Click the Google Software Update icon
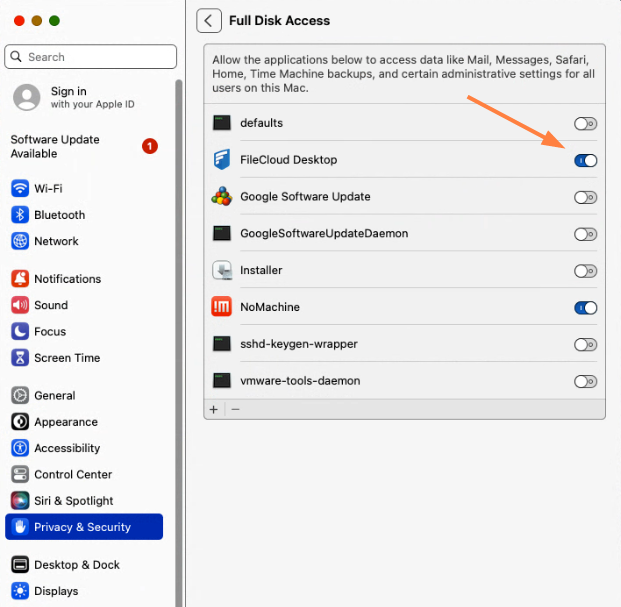Screen dimensions: 621x607 coord(222,197)
